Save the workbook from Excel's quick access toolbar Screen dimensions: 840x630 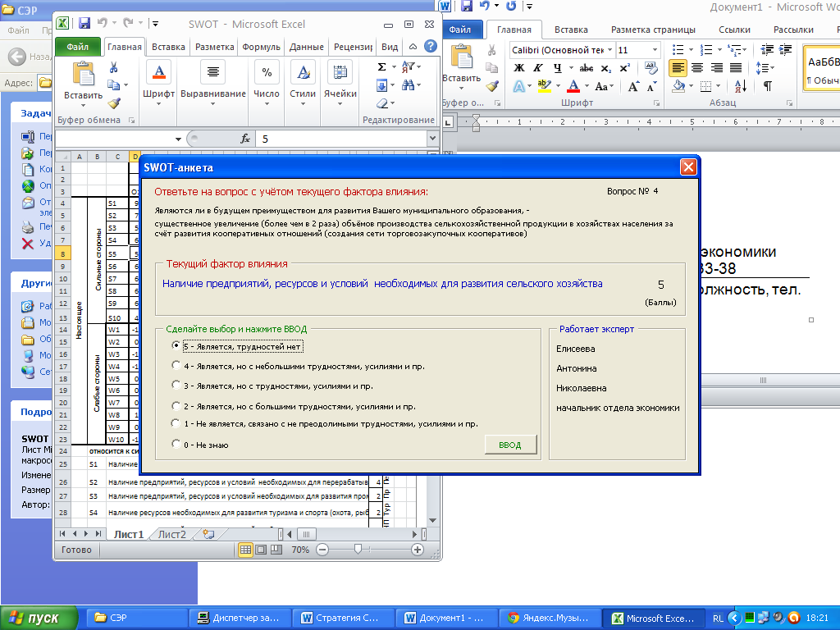pyautogui.click(x=84, y=23)
